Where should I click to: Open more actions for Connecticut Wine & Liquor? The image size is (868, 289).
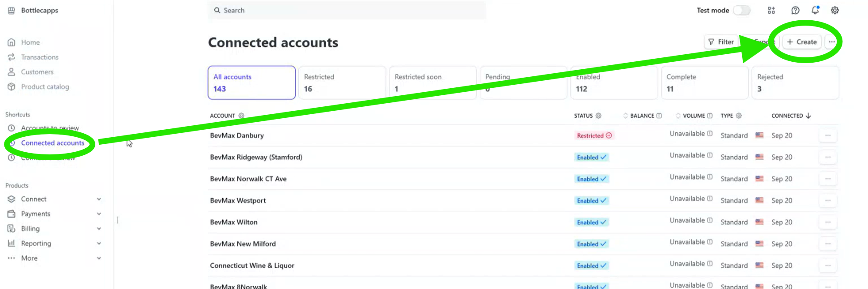click(828, 265)
